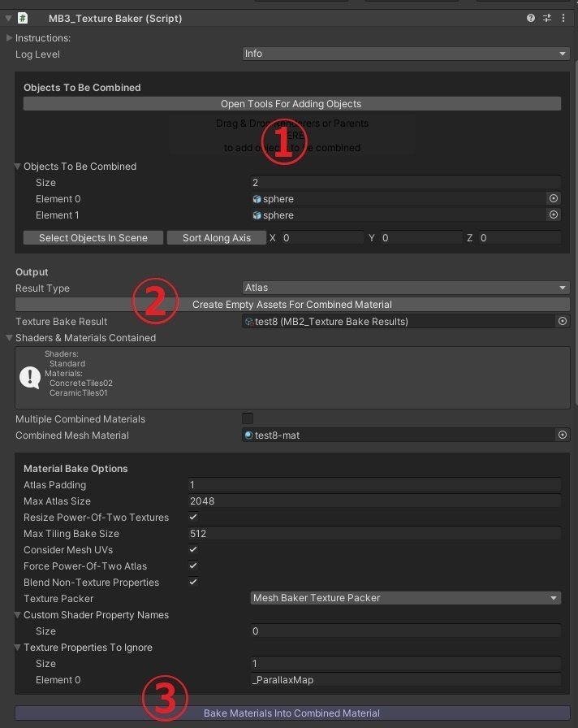Open the component preset sliders icon
The height and width of the screenshot is (728, 578).
click(547, 18)
